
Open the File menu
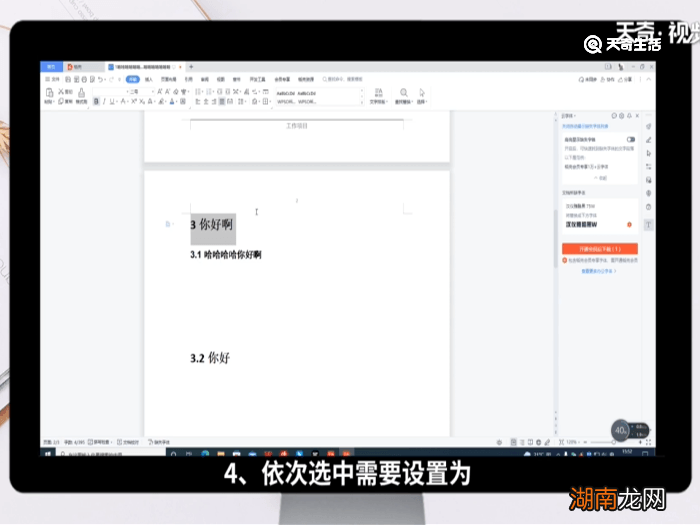point(52,79)
